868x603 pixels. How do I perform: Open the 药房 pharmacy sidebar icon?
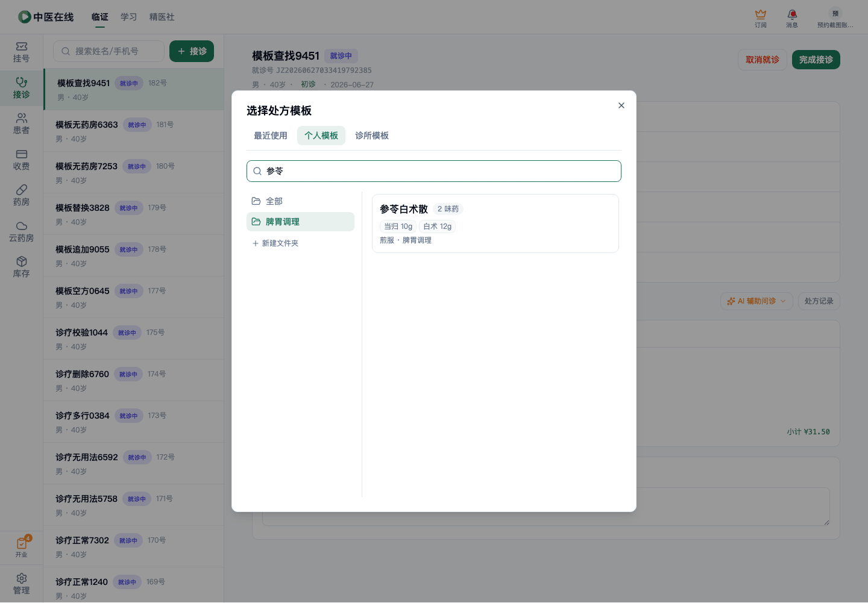(x=21, y=196)
